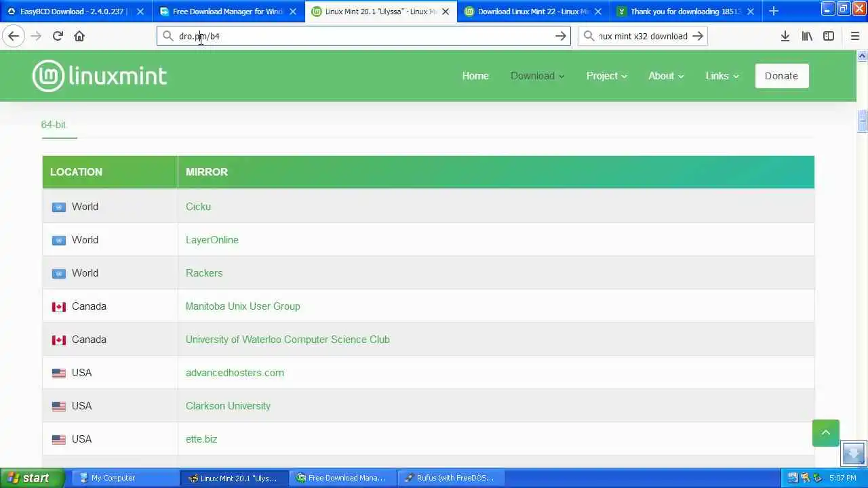This screenshot has height=488, width=868.
Task: Click the search field with mint x32 download
Action: pos(642,36)
